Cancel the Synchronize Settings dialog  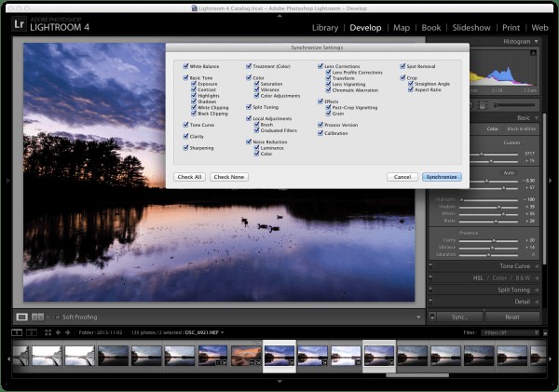pyautogui.click(x=402, y=177)
